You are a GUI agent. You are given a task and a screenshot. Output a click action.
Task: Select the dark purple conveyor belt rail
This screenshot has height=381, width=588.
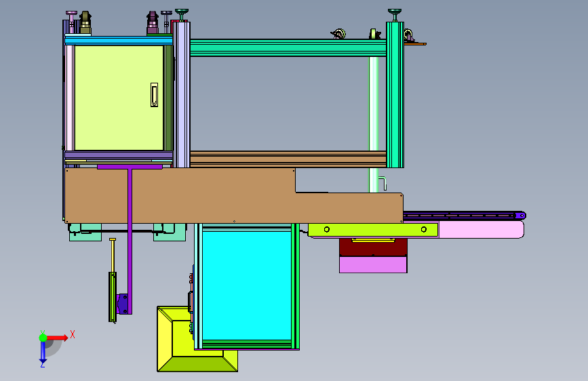click(465, 216)
